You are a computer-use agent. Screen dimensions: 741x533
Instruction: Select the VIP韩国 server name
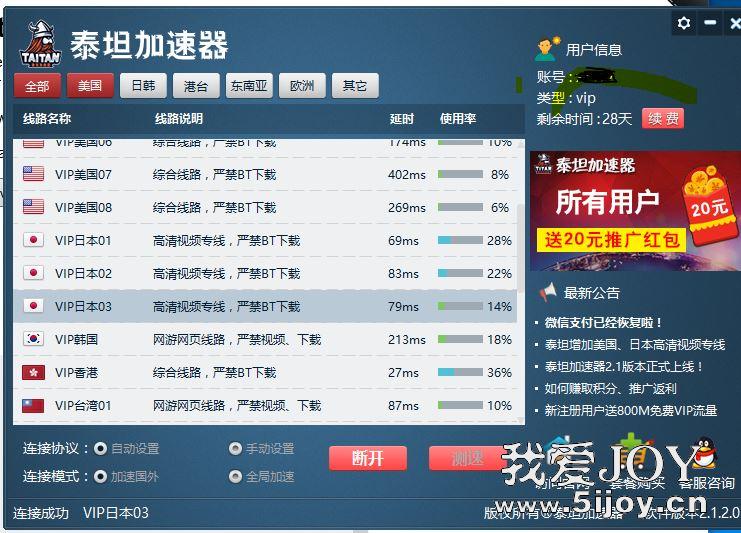click(x=76, y=339)
